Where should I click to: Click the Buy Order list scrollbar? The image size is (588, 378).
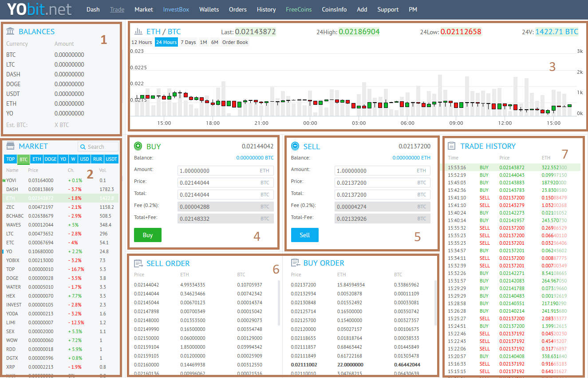[436, 302]
